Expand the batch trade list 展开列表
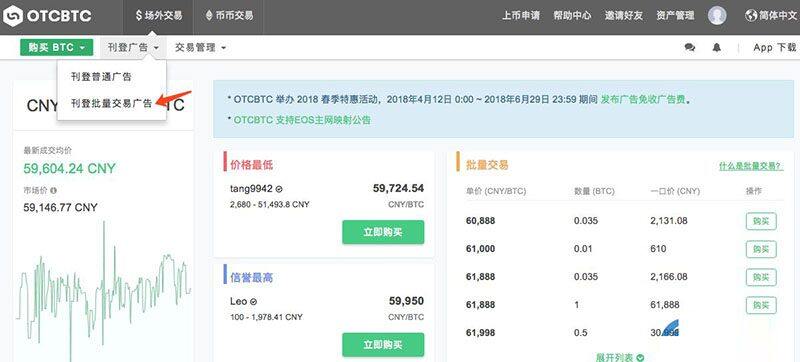Image resolution: width=800 pixels, height=362 pixels. pyautogui.click(x=620, y=357)
